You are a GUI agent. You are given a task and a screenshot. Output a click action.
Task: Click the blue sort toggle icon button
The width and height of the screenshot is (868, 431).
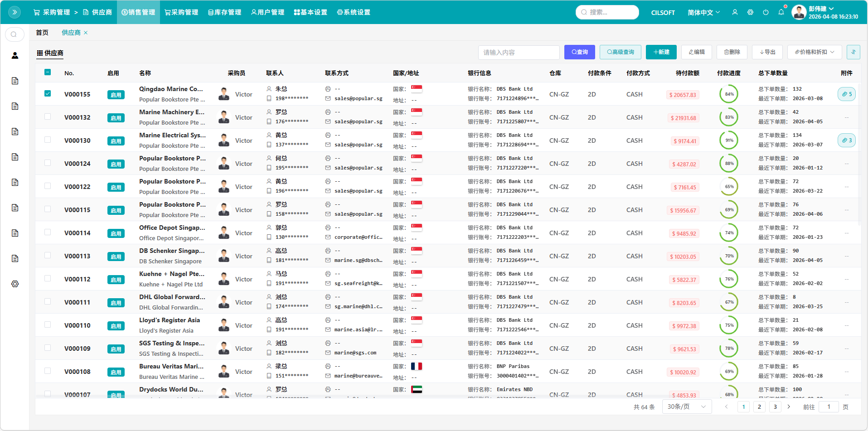853,52
